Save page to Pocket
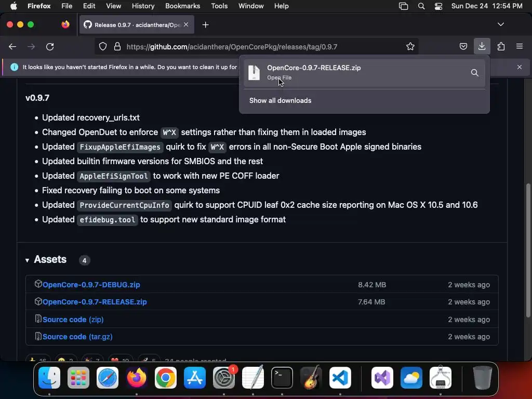The width and height of the screenshot is (532, 399). [463, 46]
